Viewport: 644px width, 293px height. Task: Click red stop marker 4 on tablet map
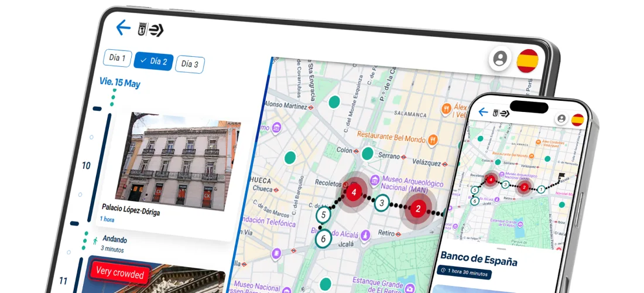[x=353, y=191]
